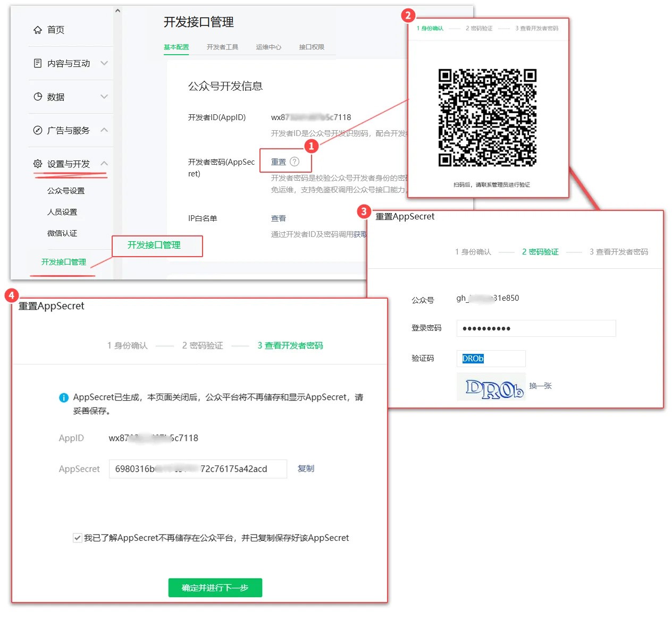Click 换一张 to refresh captcha
The width and height of the screenshot is (672, 619).
[x=540, y=386]
